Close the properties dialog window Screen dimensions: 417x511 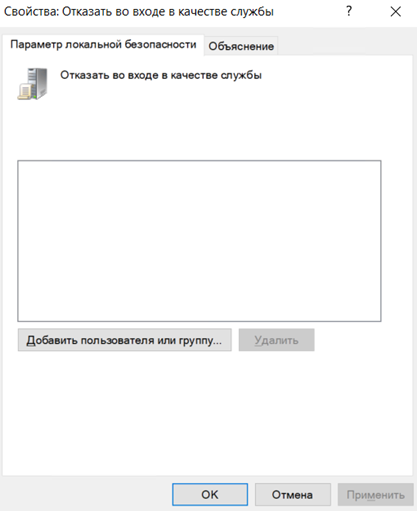coord(396,12)
